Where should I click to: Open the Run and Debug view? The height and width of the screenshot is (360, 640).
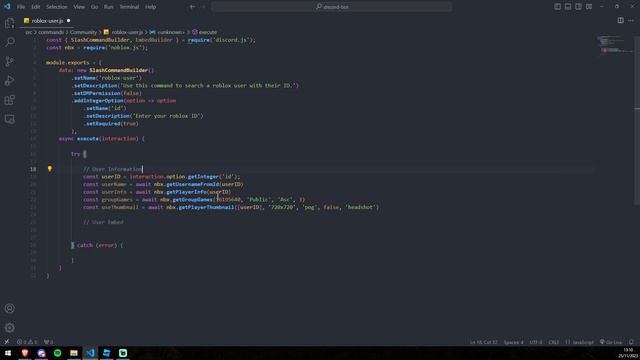click(9, 81)
